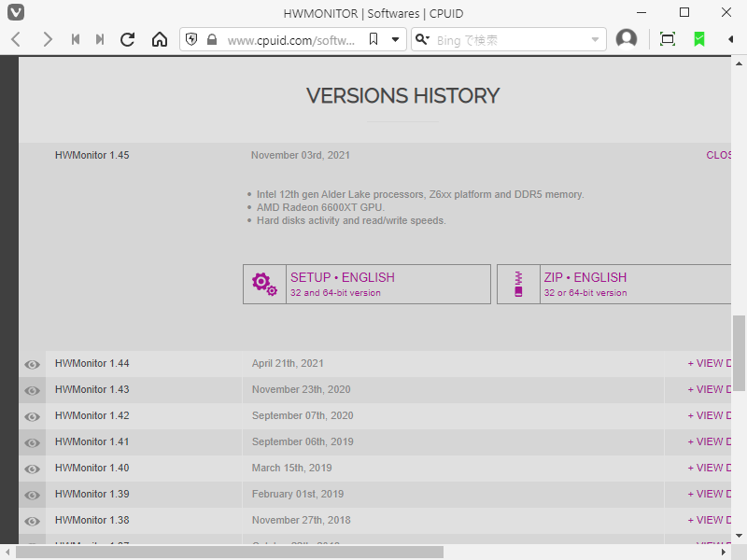Expand View Details for HWMonitor 1.38
Screen dimensions: 747x560
[x=710, y=521]
